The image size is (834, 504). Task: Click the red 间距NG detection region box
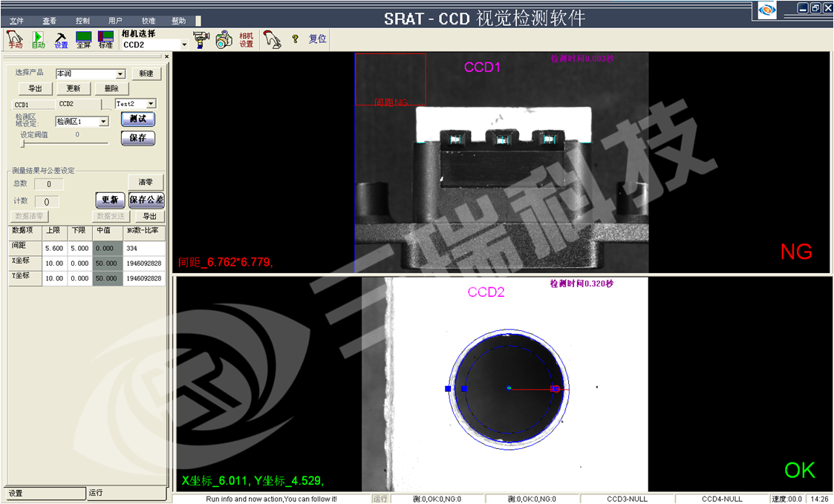pyautogui.click(x=391, y=79)
